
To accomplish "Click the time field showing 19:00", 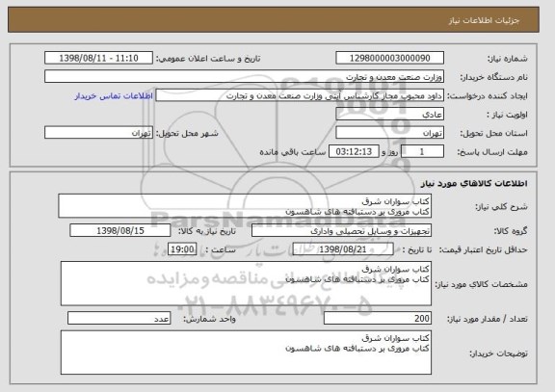I will click(182, 249).
